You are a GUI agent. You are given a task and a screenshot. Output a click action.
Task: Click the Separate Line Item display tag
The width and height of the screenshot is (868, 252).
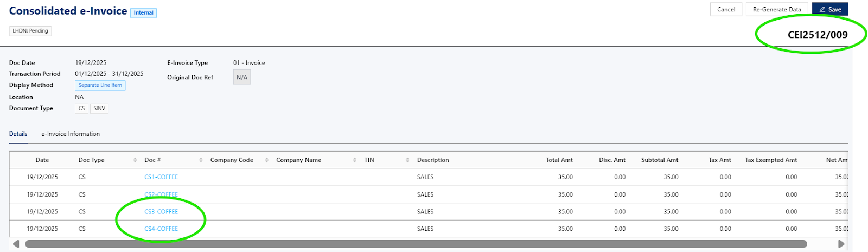click(100, 85)
